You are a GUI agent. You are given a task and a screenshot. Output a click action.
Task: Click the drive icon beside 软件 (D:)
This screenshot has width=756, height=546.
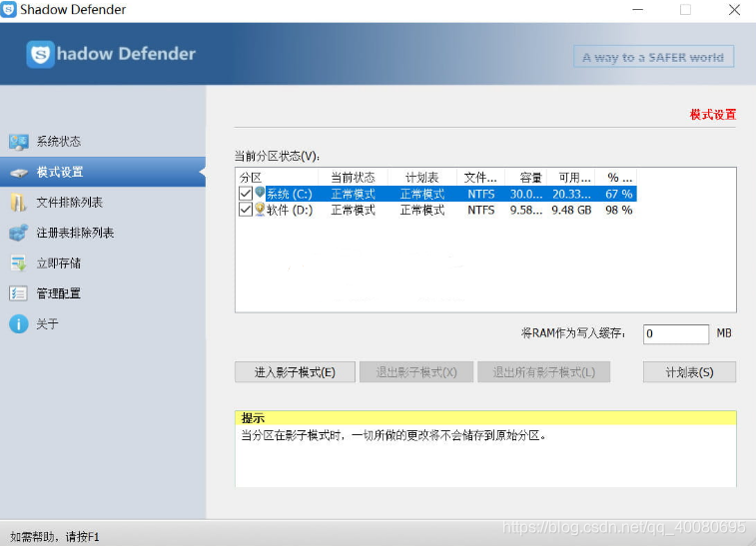(x=260, y=210)
